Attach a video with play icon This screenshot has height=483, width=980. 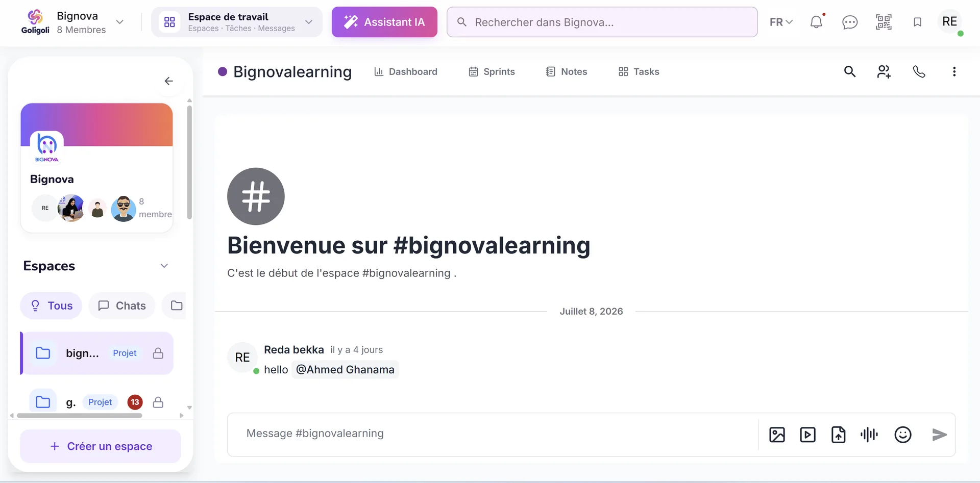[807, 435]
